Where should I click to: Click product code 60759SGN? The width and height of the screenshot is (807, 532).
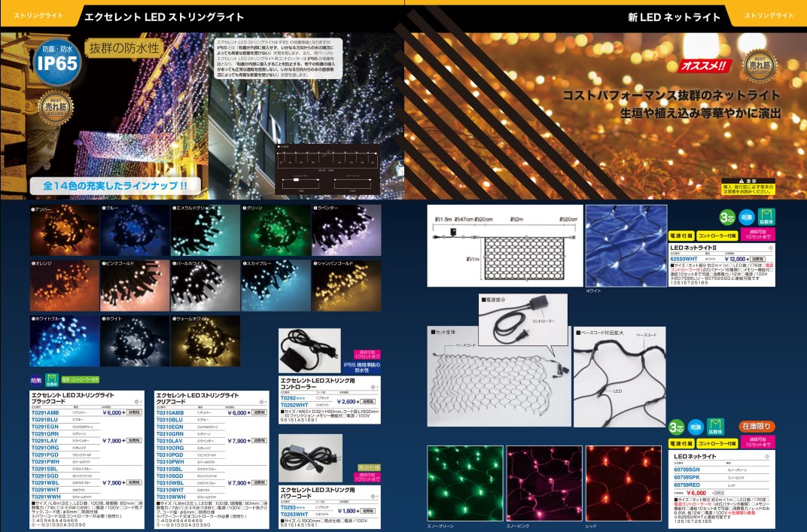(687, 470)
